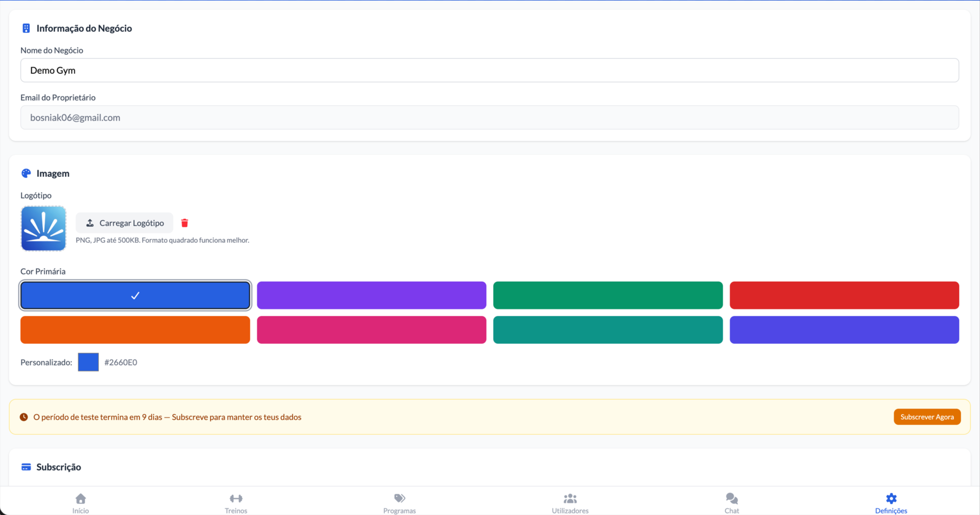Select the red primary color swatch
Screen dimensions: 980x515
(844, 295)
